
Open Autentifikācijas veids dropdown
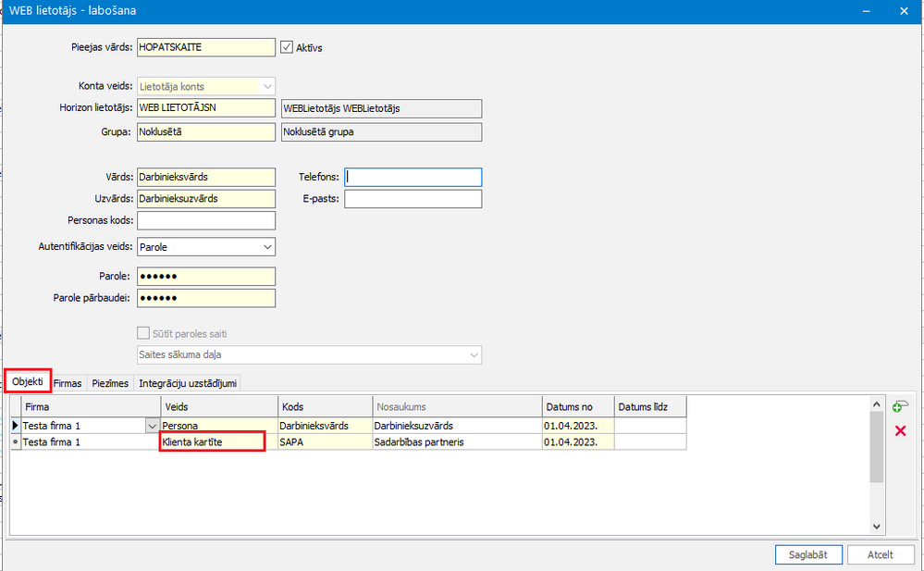(266, 247)
